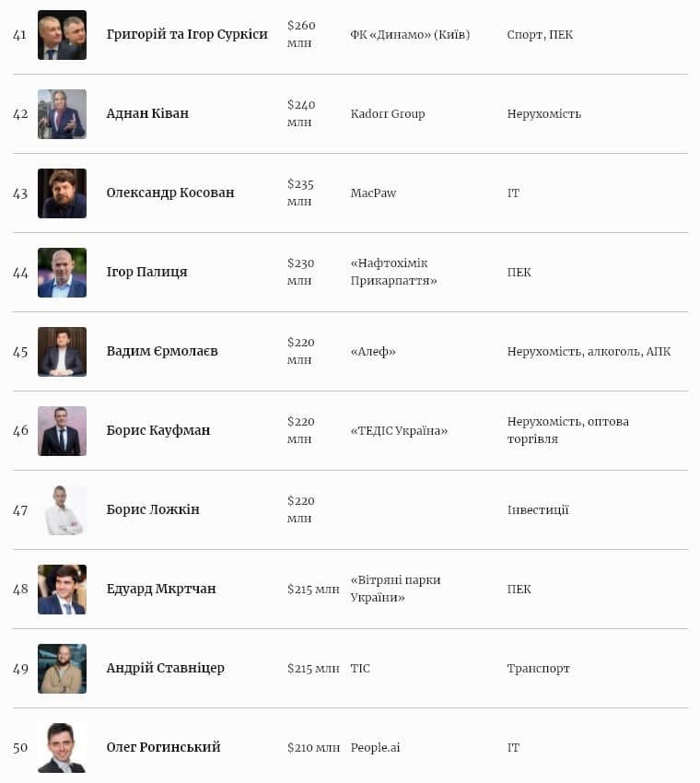The image size is (700, 783).
Task: Click the Kadorr Group company entry
Action: [x=388, y=114]
